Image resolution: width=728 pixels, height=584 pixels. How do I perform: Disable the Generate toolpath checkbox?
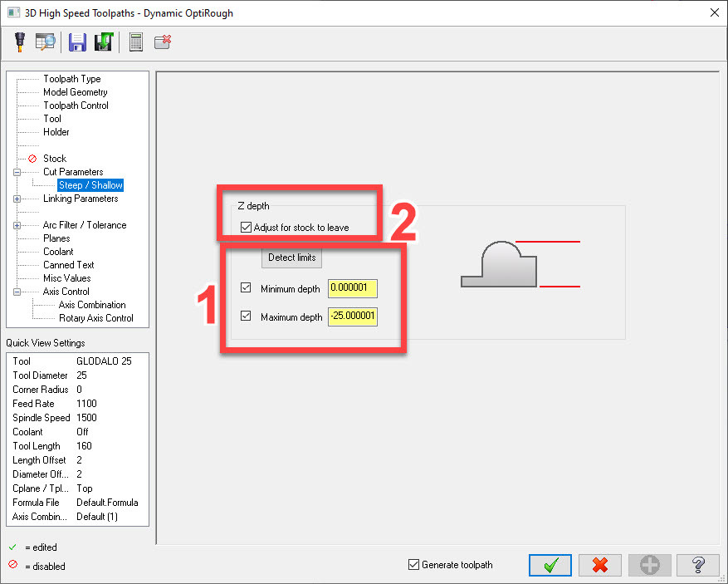(x=413, y=565)
